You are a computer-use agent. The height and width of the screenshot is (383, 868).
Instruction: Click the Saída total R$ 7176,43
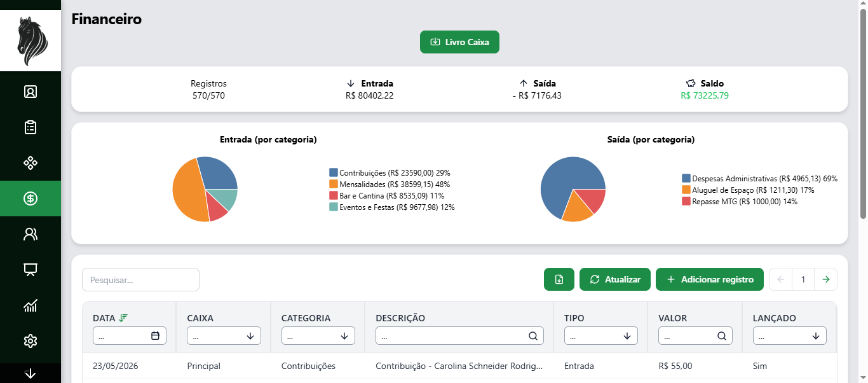[537, 96]
